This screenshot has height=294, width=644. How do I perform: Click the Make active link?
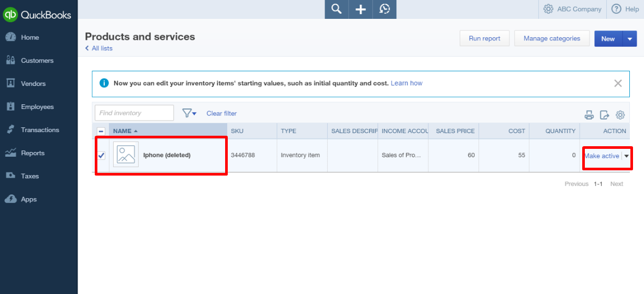point(602,156)
